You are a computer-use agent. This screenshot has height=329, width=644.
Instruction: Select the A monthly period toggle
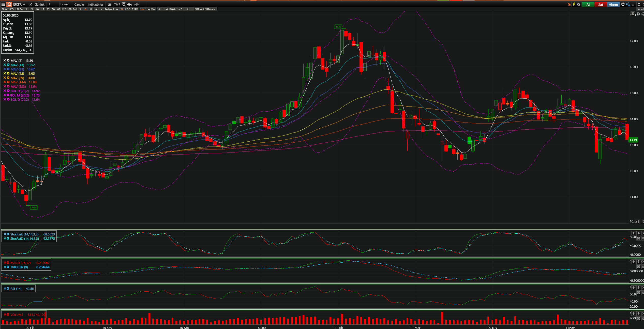click(96, 9)
